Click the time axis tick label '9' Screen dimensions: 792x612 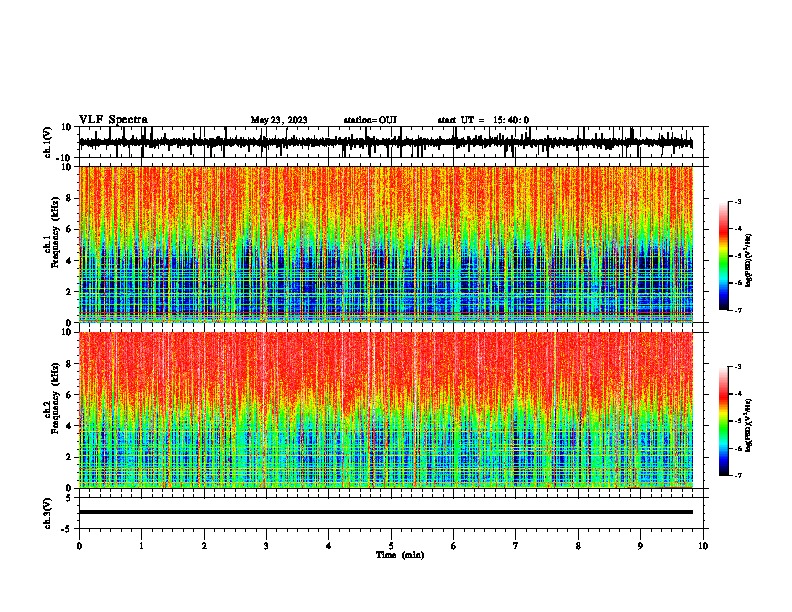640,546
